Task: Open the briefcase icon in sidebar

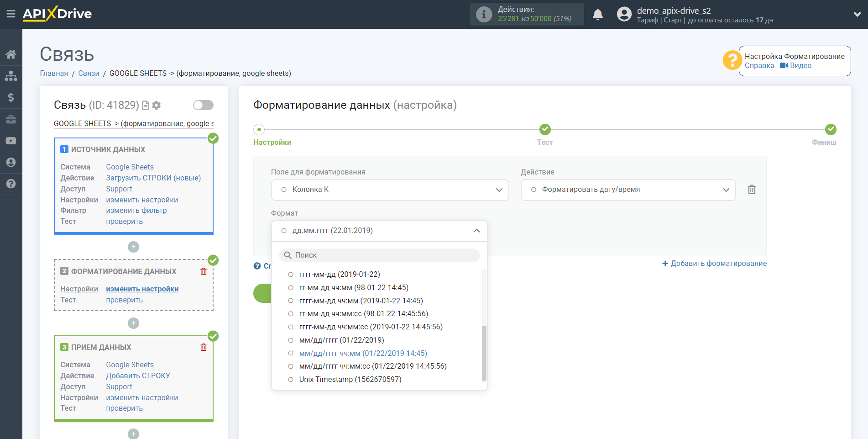Action: tap(11, 119)
